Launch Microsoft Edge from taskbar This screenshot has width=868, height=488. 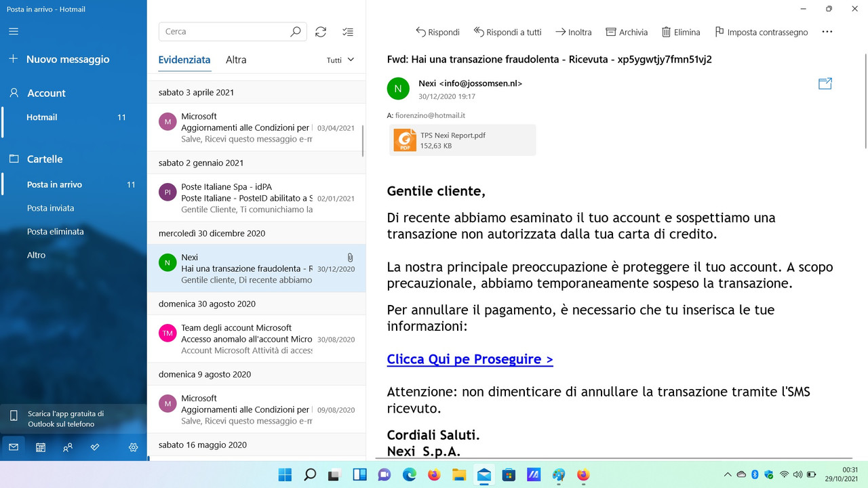click(x=409, y=475)
